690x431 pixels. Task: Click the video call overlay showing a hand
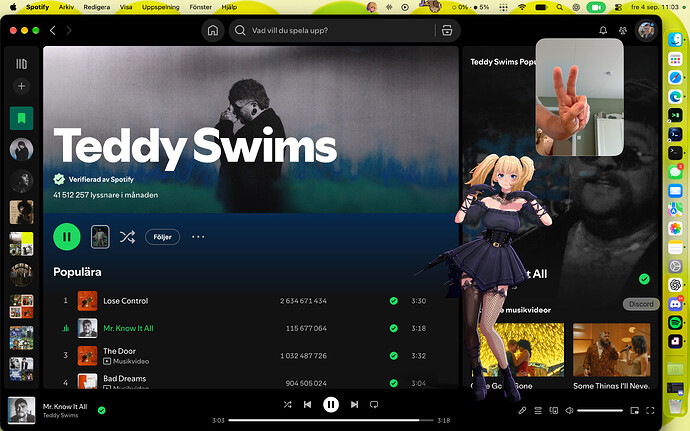pos(580,97)
